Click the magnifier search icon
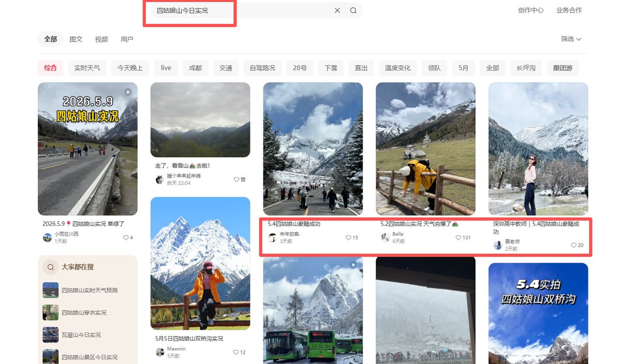The height and width of the screenshot is (364, 621). (x=353, y=10)
